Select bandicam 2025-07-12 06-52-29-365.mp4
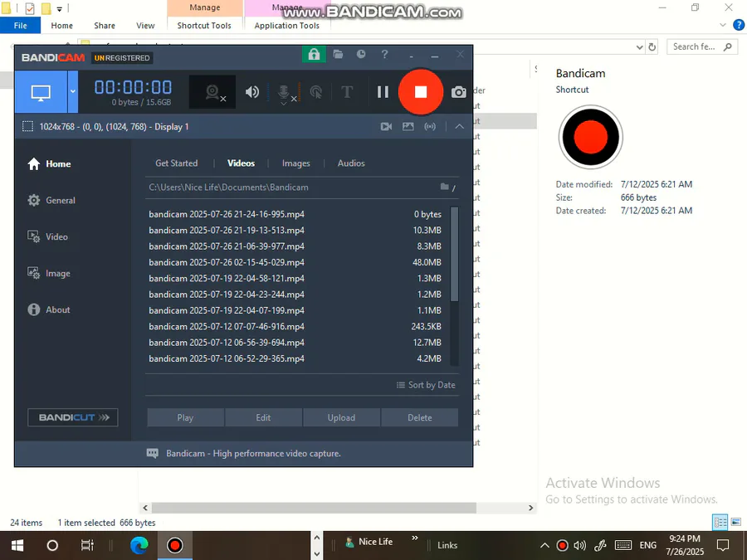 (x=295, y=358)
